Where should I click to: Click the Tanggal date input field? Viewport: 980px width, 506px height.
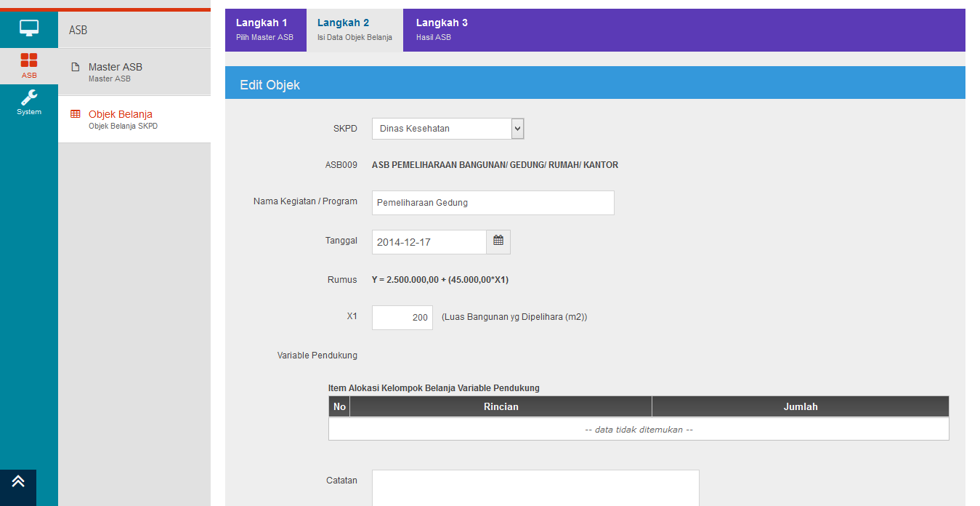tap(429, 242)
